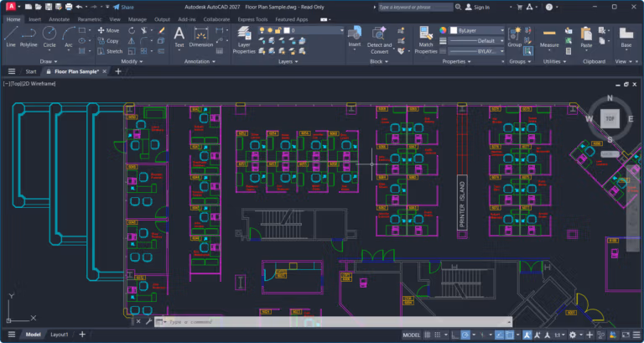The height and width of the screenshot is (343, 644).
Task: Expand the Block panel
Action: 379,61
